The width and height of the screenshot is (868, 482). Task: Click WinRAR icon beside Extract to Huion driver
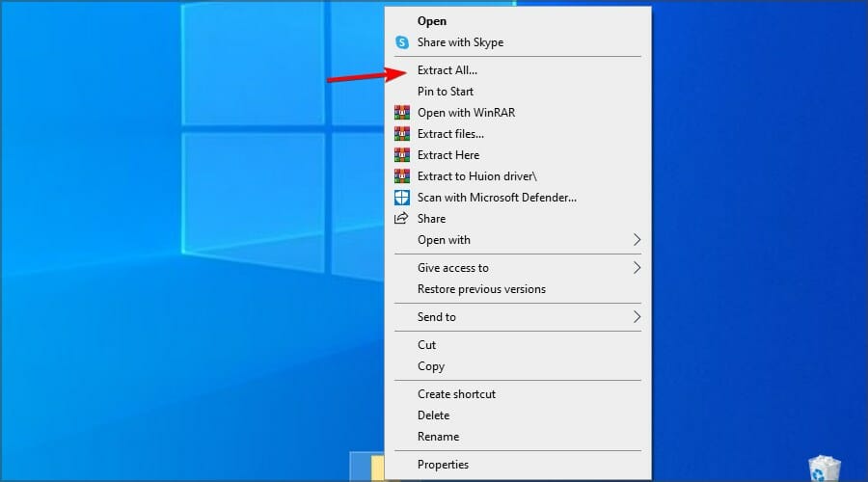tap(402, 176)
